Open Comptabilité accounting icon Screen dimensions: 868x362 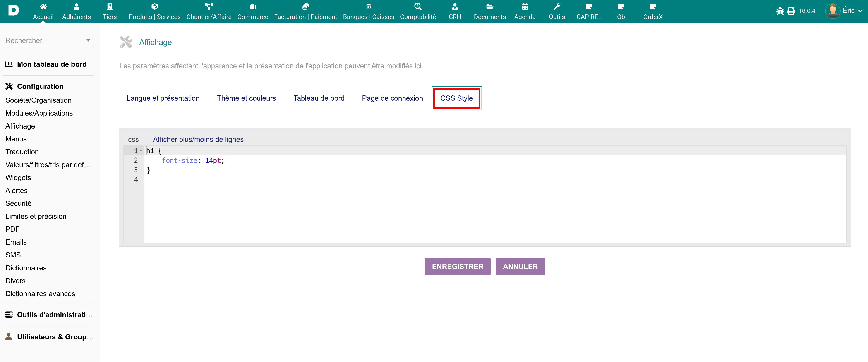tap(418, 6)
